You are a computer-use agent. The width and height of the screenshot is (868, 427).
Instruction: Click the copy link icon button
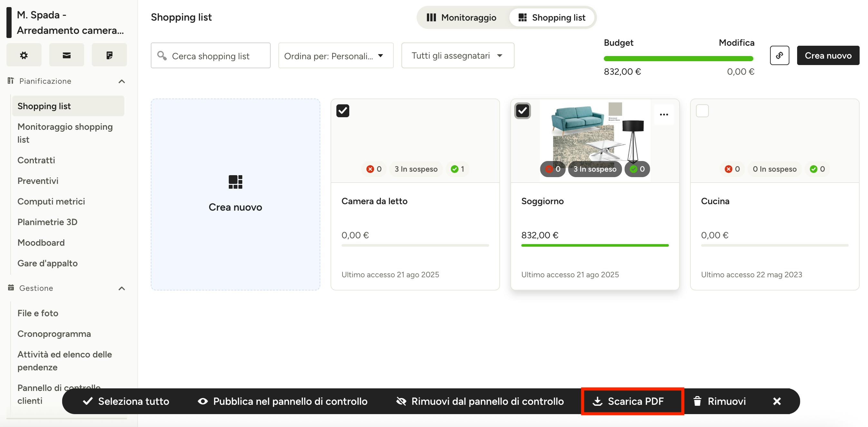(x=779, y=55)
